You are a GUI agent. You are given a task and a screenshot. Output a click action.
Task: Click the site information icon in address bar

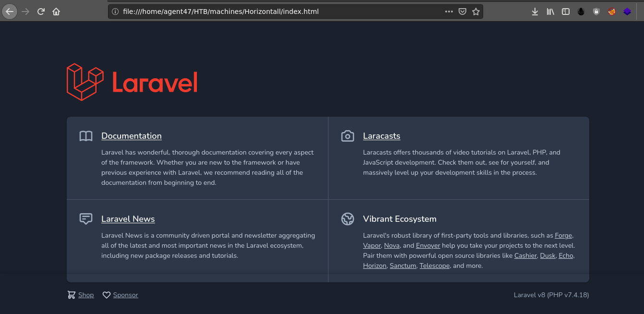(x=115, y=12)
